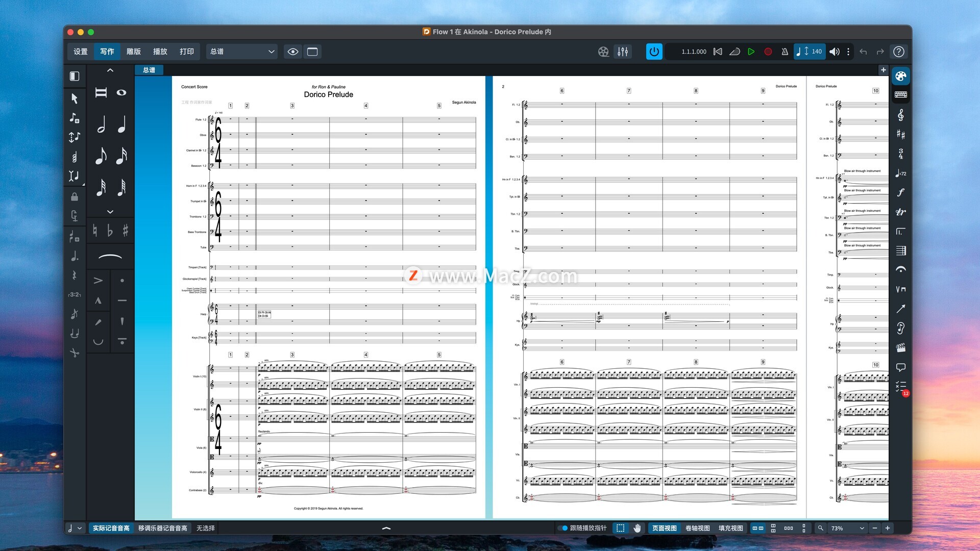Open note value dropdown in status bar
Image resolution: width=980 pixels, height=551 pixels.
pyautogui.click(x=75, y=528)
